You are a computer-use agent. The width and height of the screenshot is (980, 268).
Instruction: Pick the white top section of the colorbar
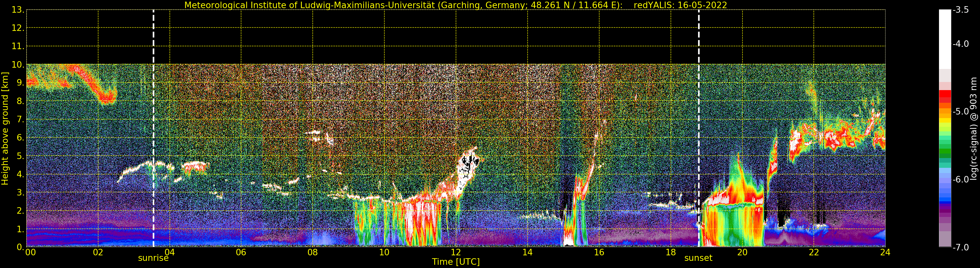(x=945, y=39)
